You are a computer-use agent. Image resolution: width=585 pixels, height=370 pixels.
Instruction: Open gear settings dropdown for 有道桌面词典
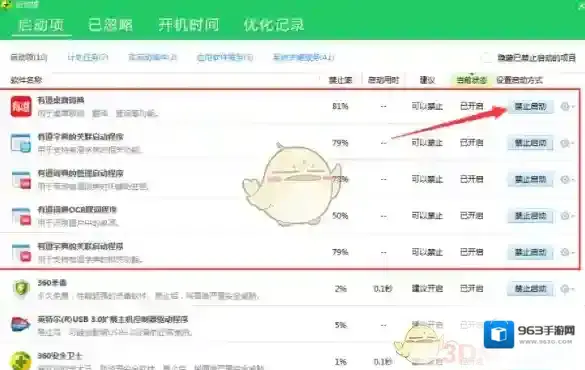point(567,107)
